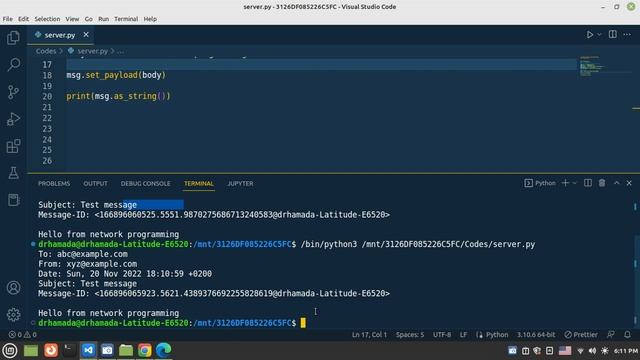Click Spaces: 5 indentation status
Screen dimensions: 640x360
tap(410, 335)
